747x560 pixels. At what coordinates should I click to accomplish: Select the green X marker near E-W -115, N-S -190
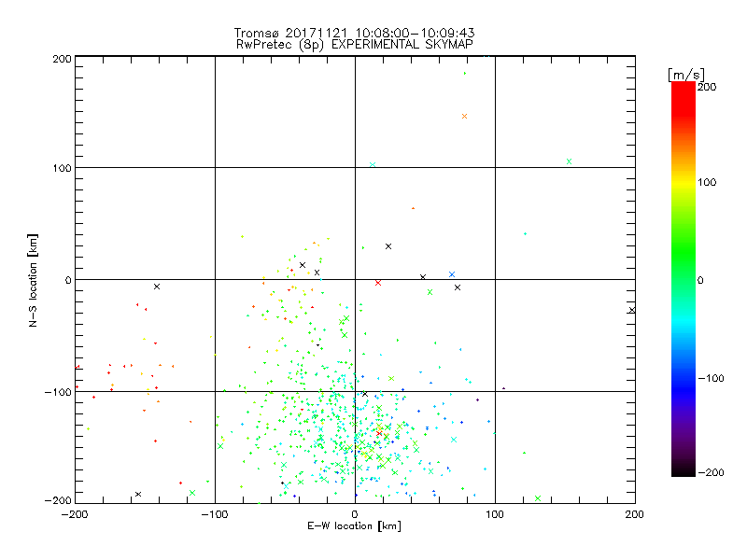[x=192, y=493]
